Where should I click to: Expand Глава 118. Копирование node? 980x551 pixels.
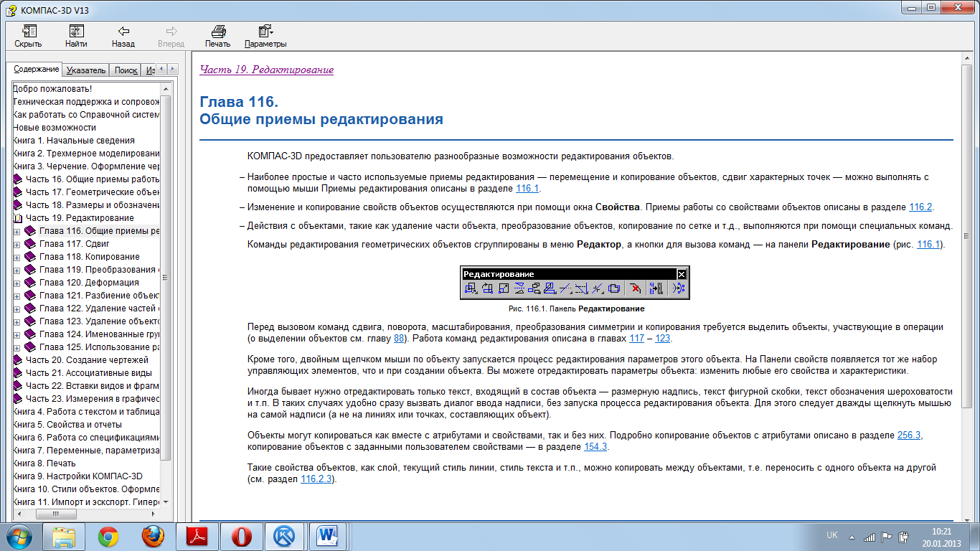pos(17,257)
